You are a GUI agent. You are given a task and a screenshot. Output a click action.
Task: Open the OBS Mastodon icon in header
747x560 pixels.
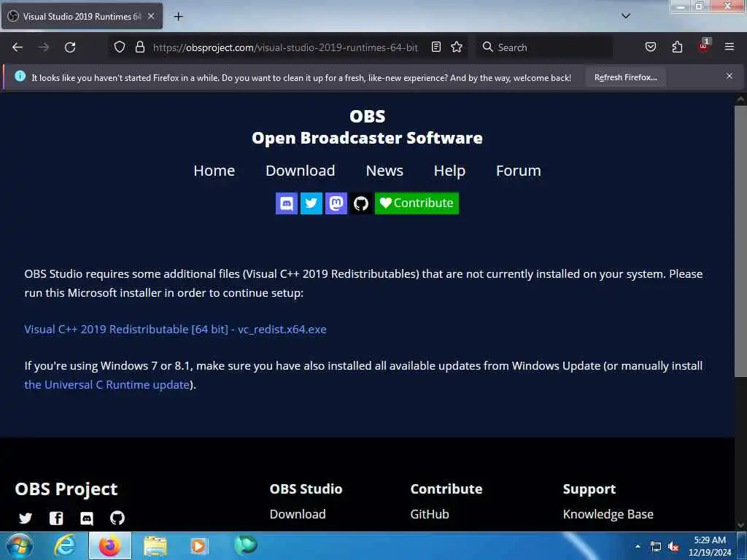(336, 203)
